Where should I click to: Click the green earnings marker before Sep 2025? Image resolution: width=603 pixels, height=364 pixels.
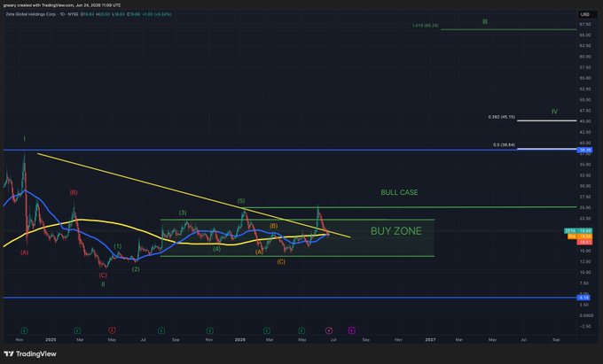(x=161, y=330)
